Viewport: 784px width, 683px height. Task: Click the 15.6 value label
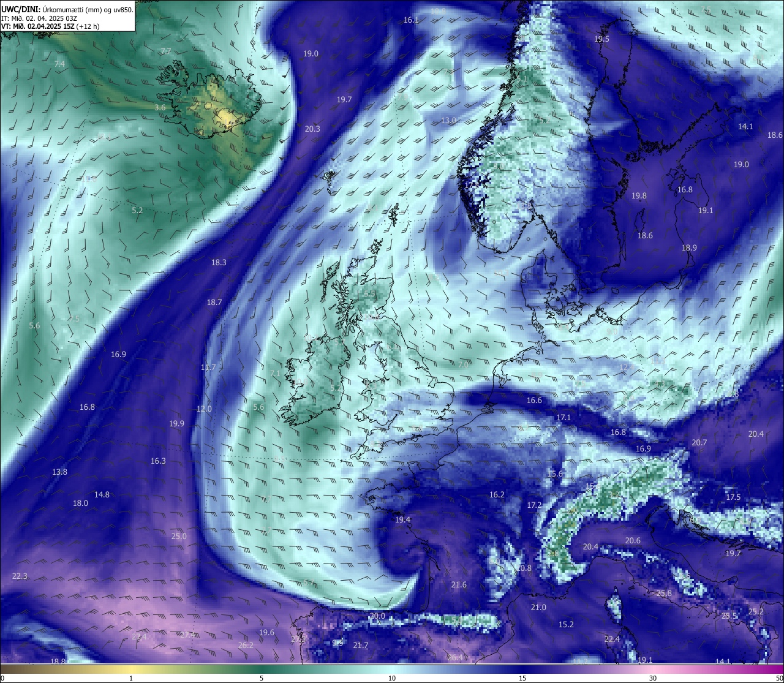[555, 474]
